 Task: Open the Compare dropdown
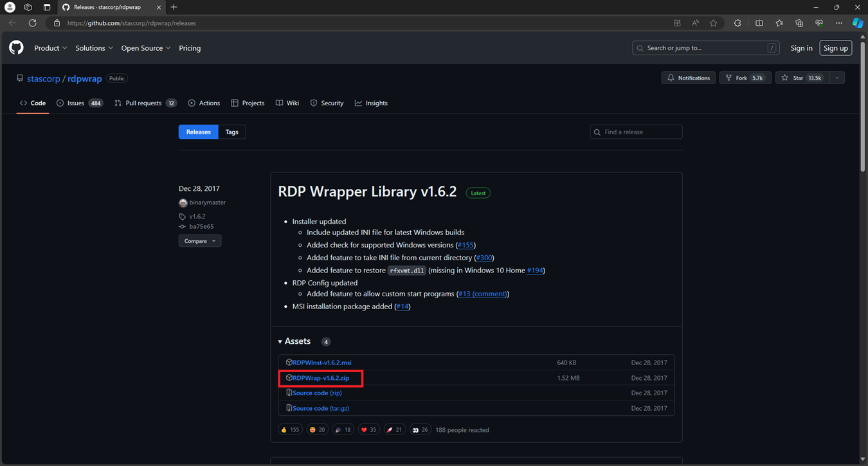point(199,240)
